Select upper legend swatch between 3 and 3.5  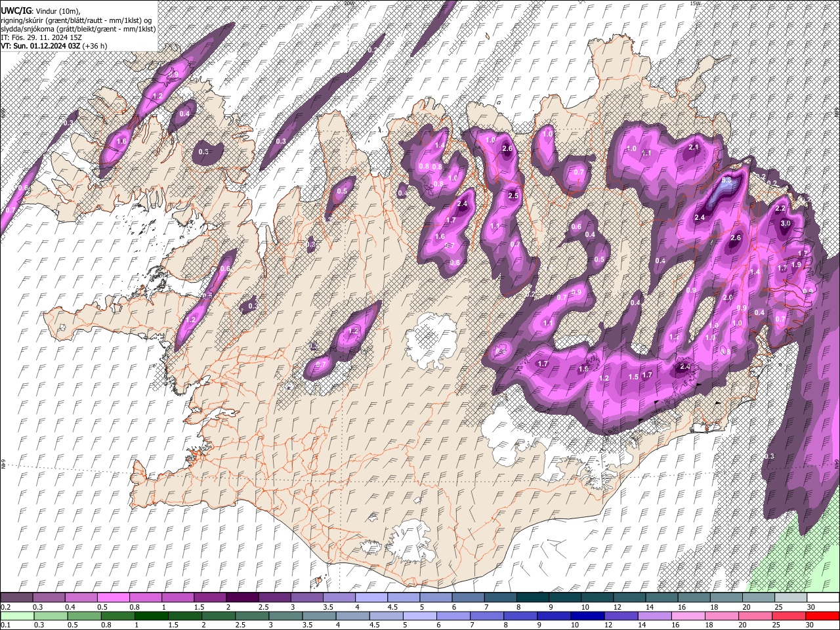pos(306,597)
